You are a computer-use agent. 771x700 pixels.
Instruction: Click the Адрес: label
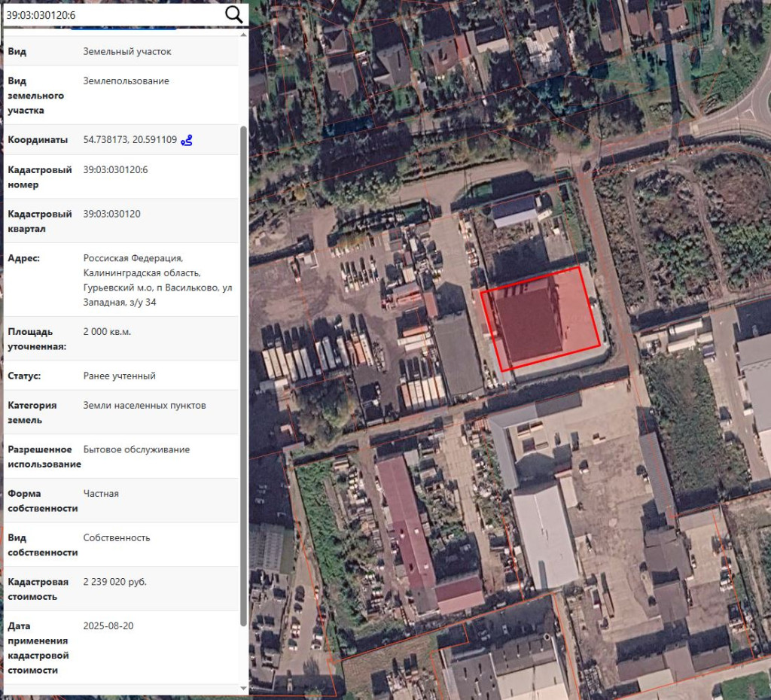pos(23,258)
